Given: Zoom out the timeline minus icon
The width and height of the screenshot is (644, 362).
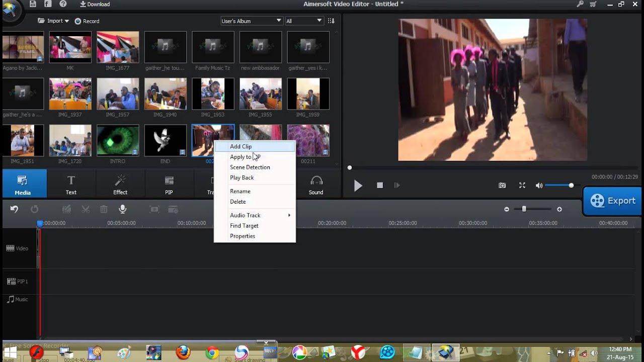Looking at the screenshot, I should 507,209.
